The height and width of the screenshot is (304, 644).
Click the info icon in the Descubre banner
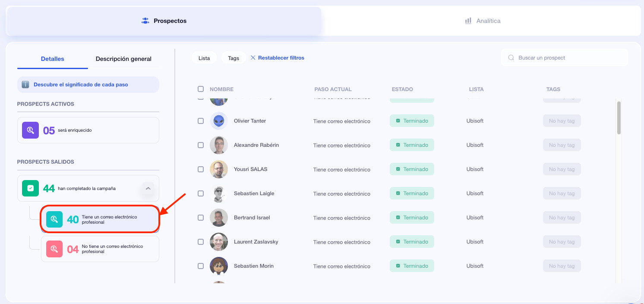click(x=25, y=85)
